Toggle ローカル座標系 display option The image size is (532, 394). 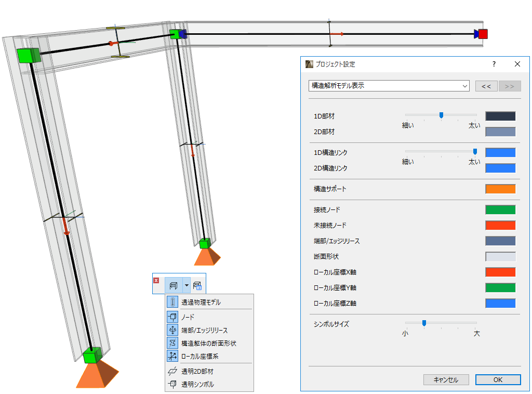pos(209,356)
